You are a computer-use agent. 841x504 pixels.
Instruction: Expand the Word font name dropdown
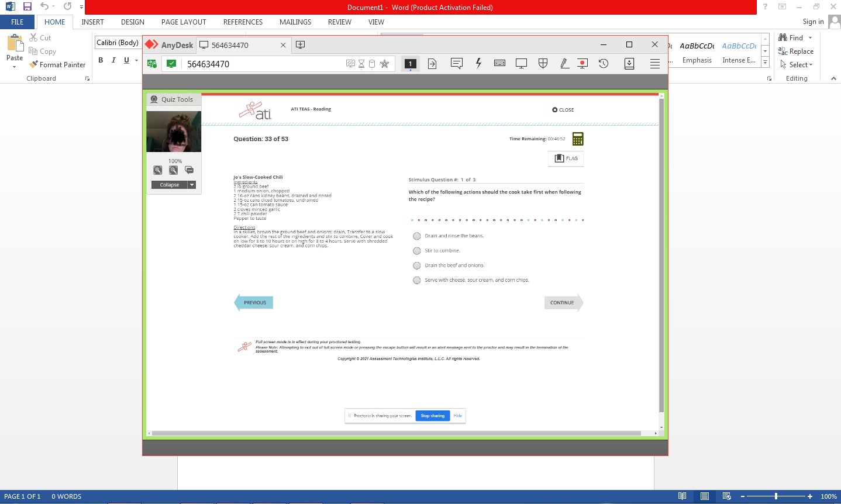click(x=117, y=43)
